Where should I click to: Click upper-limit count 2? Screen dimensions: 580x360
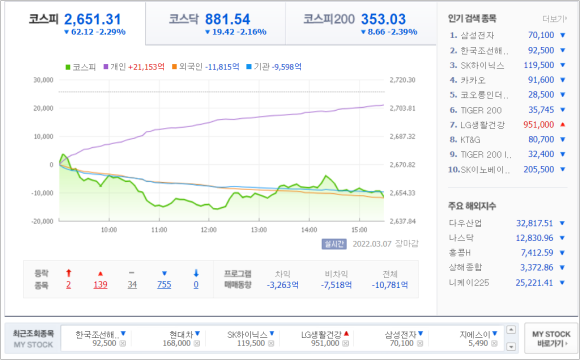tap(68, 285)
